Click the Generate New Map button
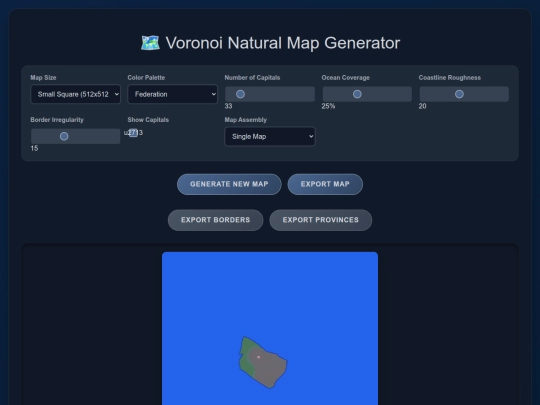The image size is (540, 405). pos(229,184)
